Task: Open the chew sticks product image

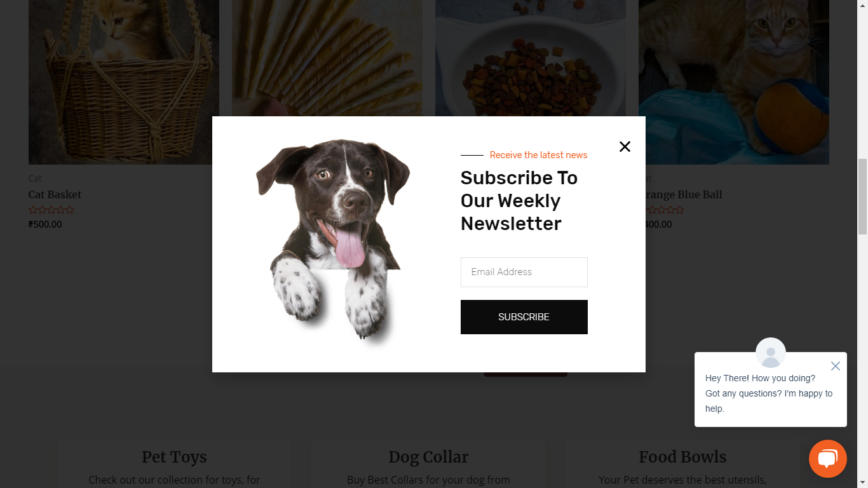Action: 327,58
